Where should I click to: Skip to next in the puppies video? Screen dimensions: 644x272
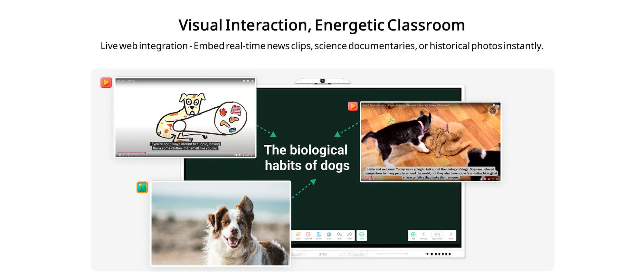(x=370, y=179)
